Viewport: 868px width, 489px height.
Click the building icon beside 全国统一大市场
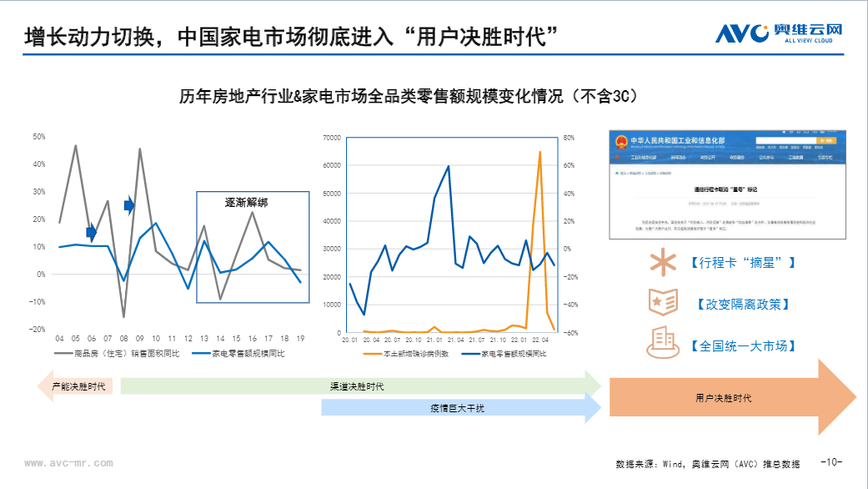click(x=663, y=343)
